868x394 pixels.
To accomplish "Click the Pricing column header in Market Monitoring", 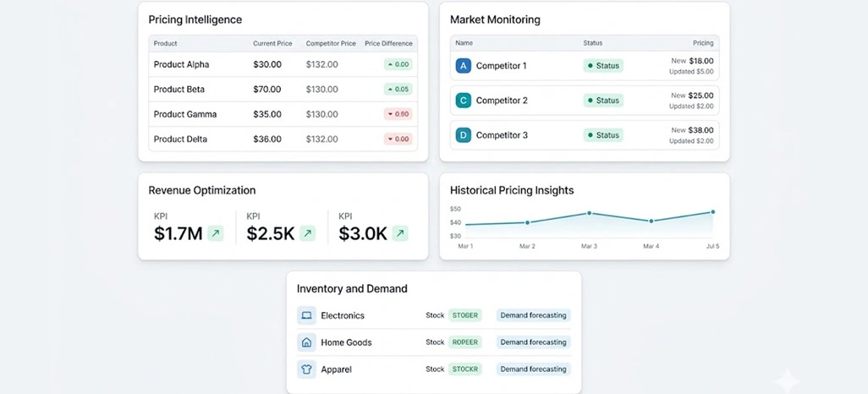I will pos(703,43).
